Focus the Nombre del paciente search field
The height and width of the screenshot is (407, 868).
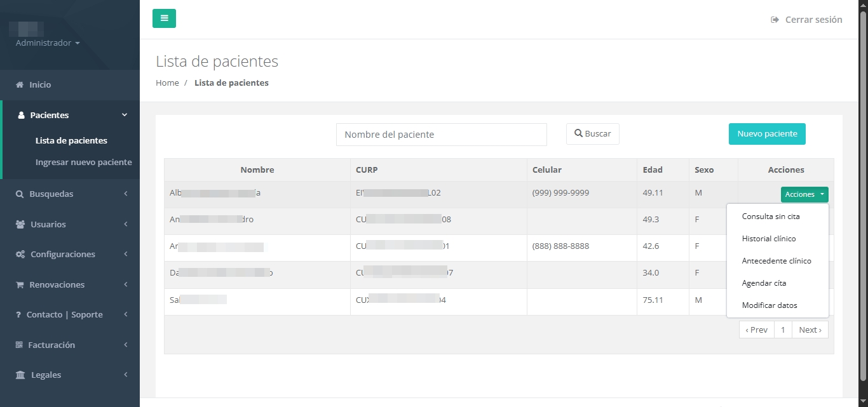(441, 135)
